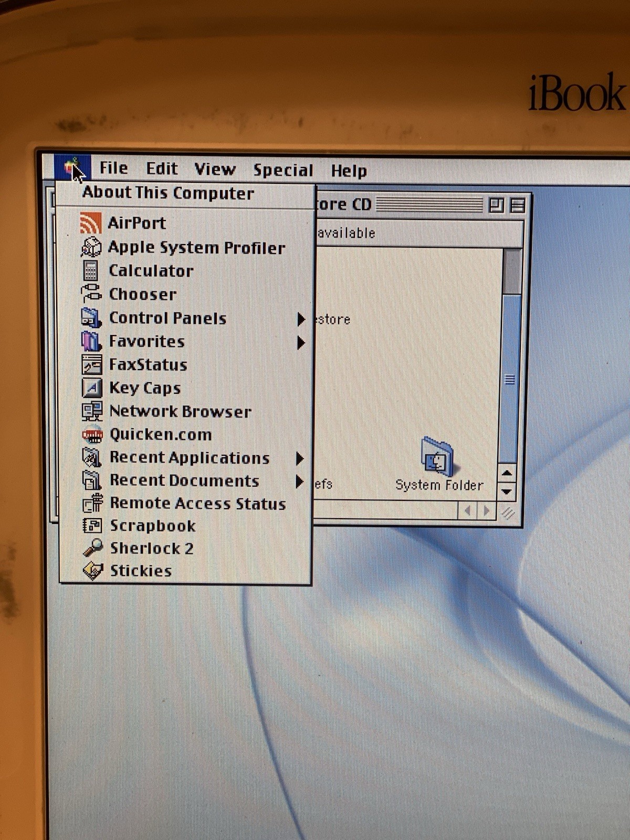Click the striped title bar of CD window
The height and width of the screenshot is (840, 630).
tap(429, 205)
